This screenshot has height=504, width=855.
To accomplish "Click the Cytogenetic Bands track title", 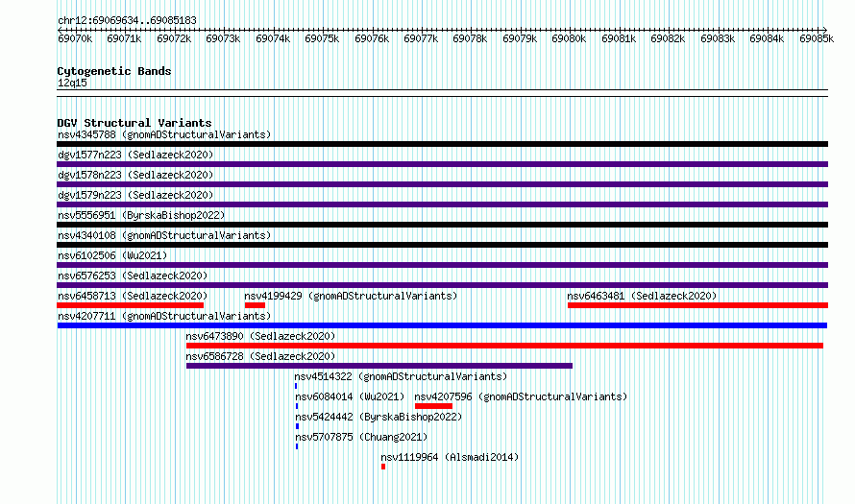I will [114, 71].
